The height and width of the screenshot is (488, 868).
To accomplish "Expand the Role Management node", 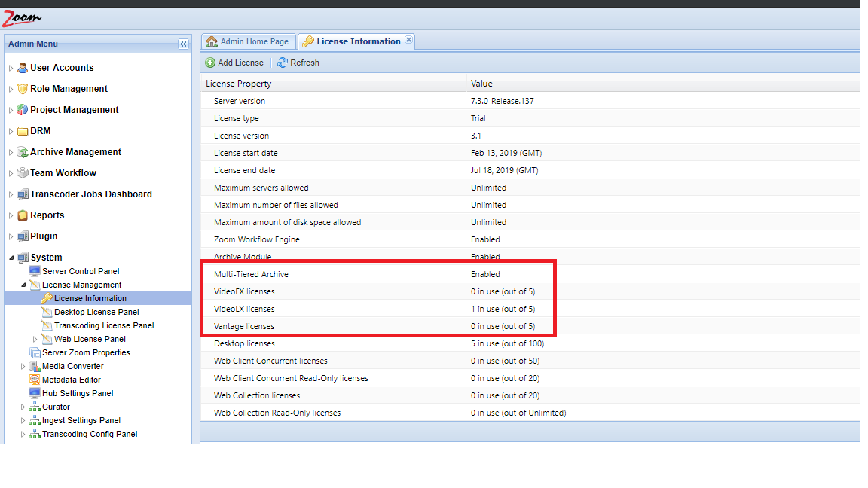I will pos(11,89).
